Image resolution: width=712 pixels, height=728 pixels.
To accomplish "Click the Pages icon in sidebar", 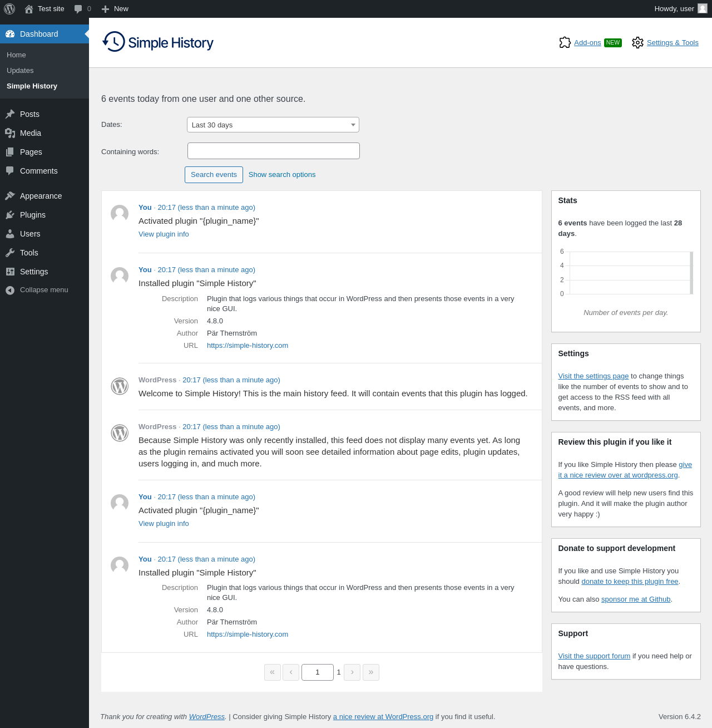I will coord(10,152).
